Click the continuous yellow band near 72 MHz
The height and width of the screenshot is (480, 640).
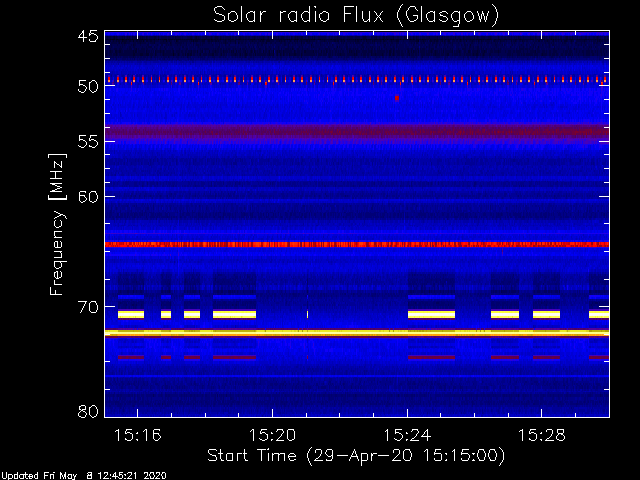pos(357,333)
